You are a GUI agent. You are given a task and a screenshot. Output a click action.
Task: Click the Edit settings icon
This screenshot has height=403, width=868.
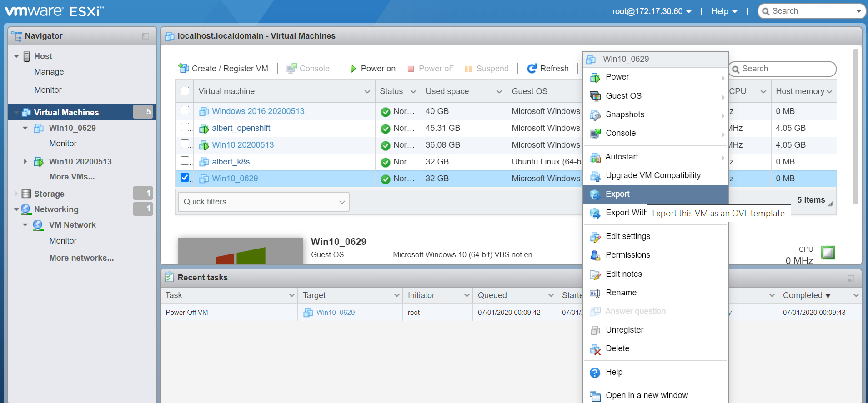[595, 237]
